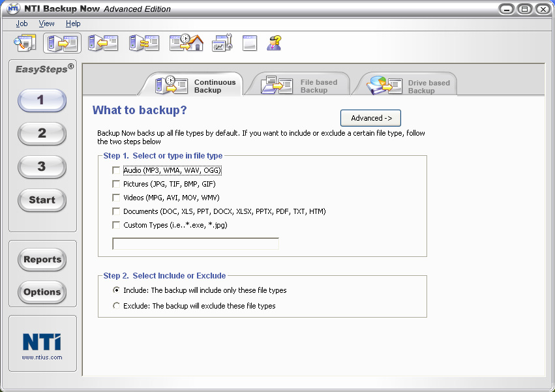Screen dimensions: 555x392
Task: Click the Start button
Action: 42,200
